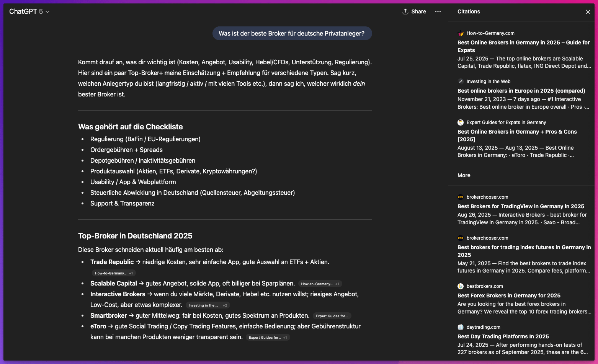The width and height of the screenshot is (598, 364).
Task: Click the 'bestbrokers.com' source name
Action: tap(485, 286)
